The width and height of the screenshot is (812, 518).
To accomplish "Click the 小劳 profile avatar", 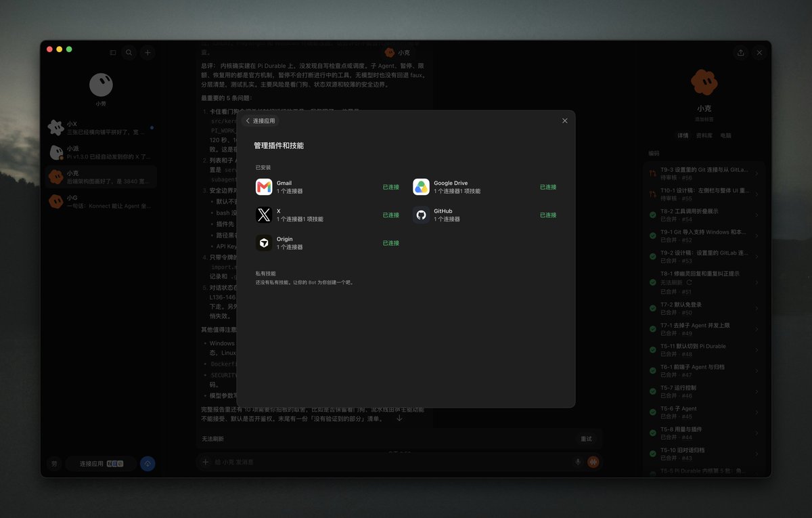I will (101, 85).
